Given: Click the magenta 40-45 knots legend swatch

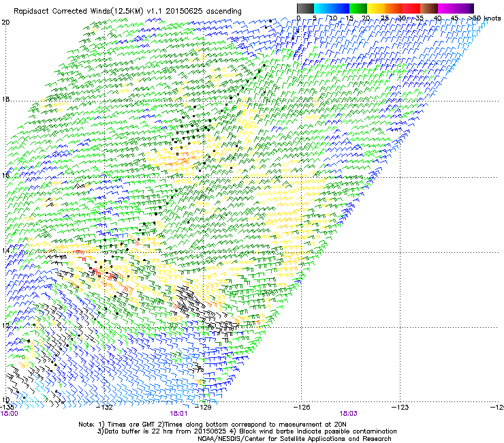Looking at the screenshot, I should (x=447, y=8).
